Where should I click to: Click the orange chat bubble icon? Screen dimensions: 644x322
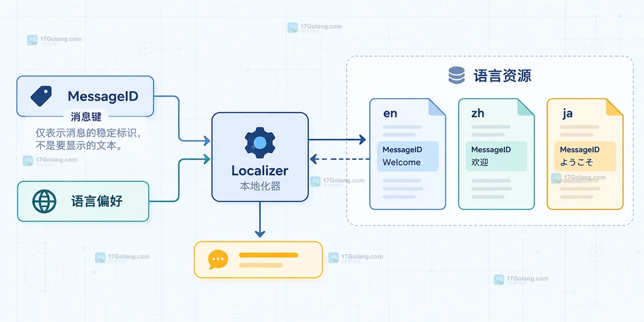point(218,260)
